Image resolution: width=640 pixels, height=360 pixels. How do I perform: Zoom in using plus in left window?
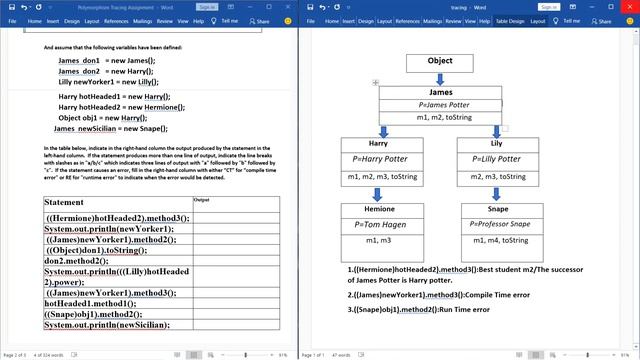pyautogui.click(x=272, y=355)
